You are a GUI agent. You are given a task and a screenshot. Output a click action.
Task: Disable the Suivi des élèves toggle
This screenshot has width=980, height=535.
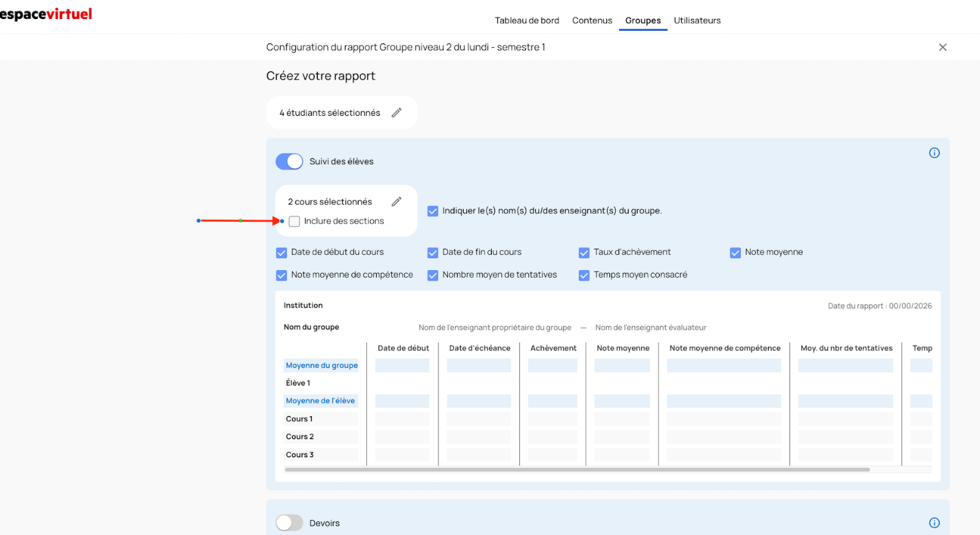[x=289, y=162]
